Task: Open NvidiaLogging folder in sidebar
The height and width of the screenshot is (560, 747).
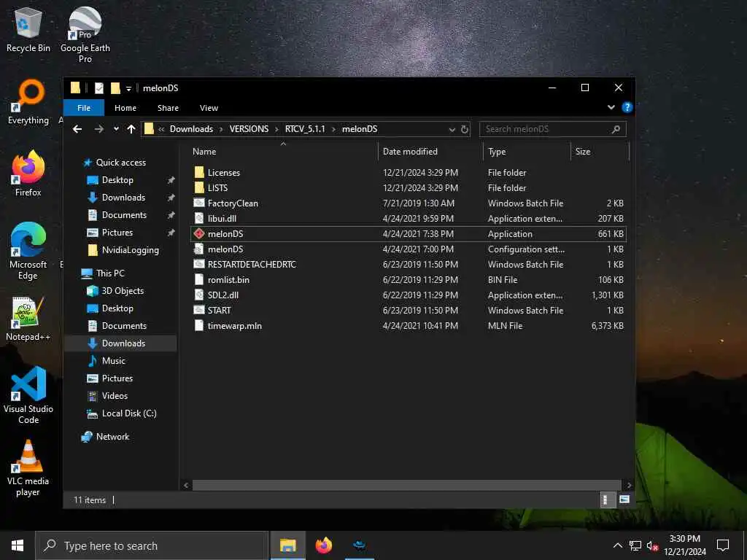Action: (130, 250)
